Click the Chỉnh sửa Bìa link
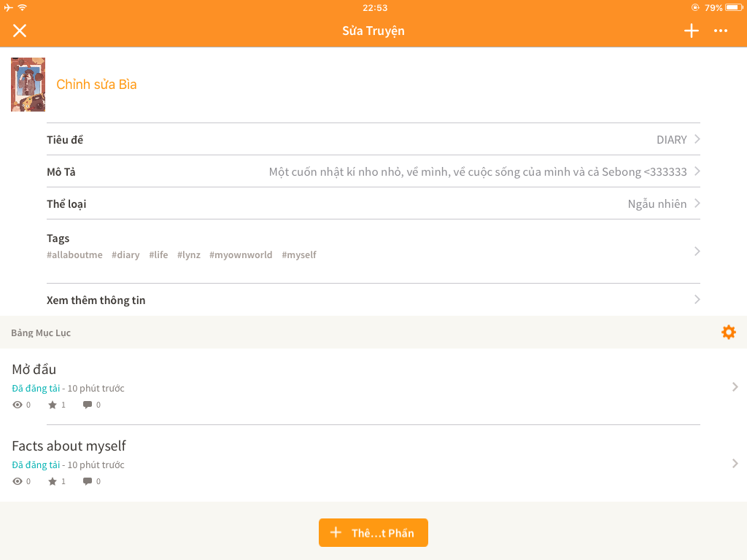Image resolution: width=747 pixels, height=560 pixels. [x=96, y=85]
